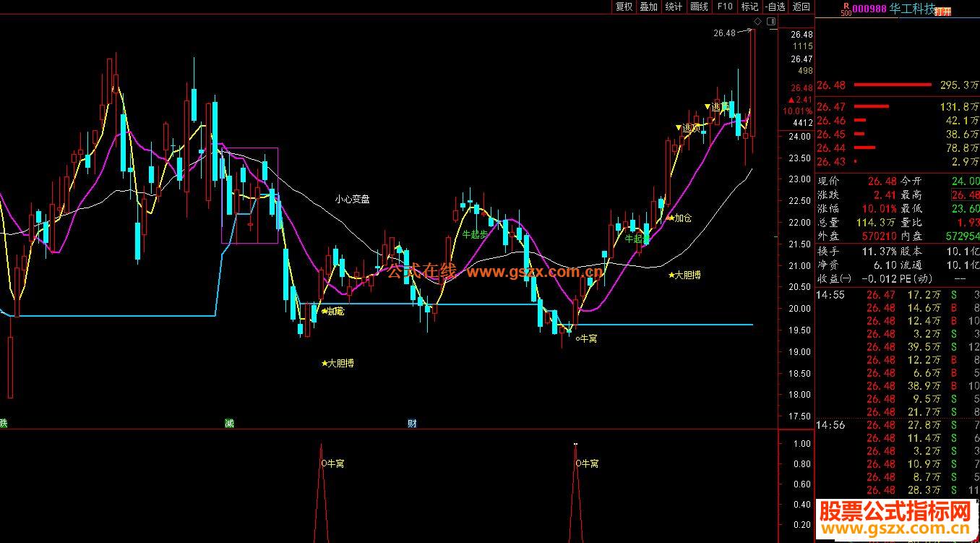Click the 39.5万 trade tick row
The height and width of the screenshot is (543, 980).
(897, 347)
